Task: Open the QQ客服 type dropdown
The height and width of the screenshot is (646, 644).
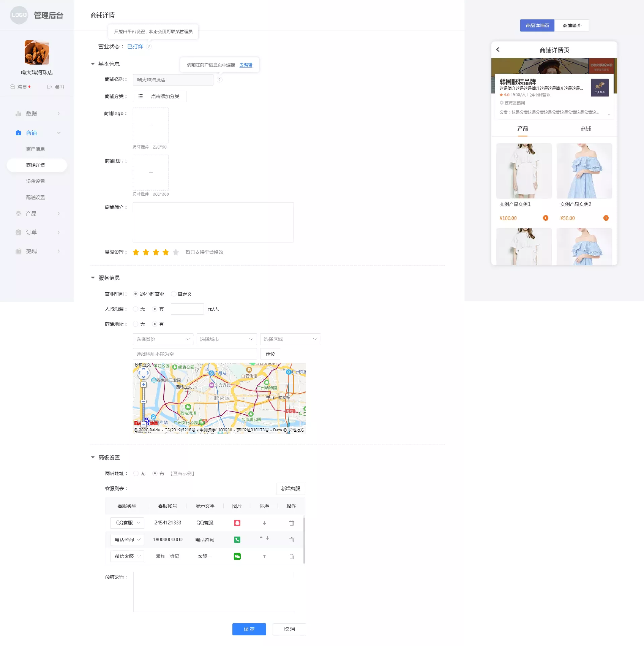Action: pyautogui.click(x=127, y=523)
